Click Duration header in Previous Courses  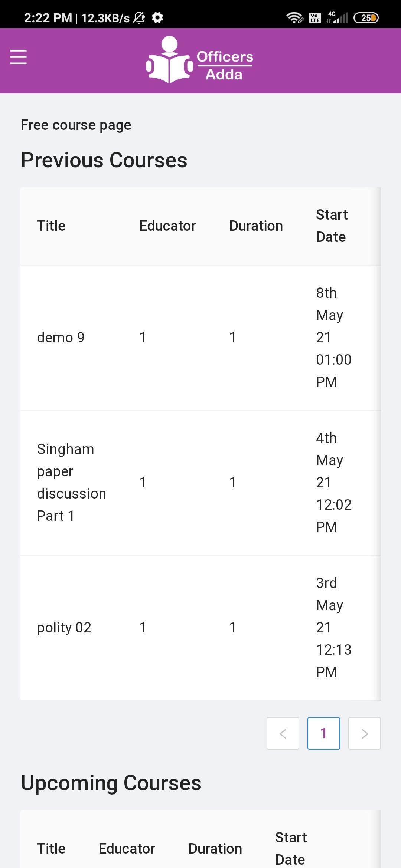tap(256, 226)
